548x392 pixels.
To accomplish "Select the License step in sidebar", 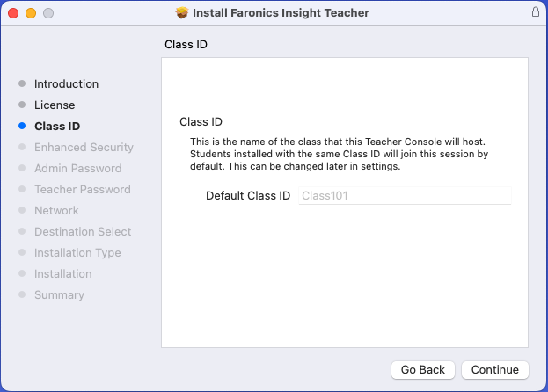I will pyautogui.click(x=55, y=105).
